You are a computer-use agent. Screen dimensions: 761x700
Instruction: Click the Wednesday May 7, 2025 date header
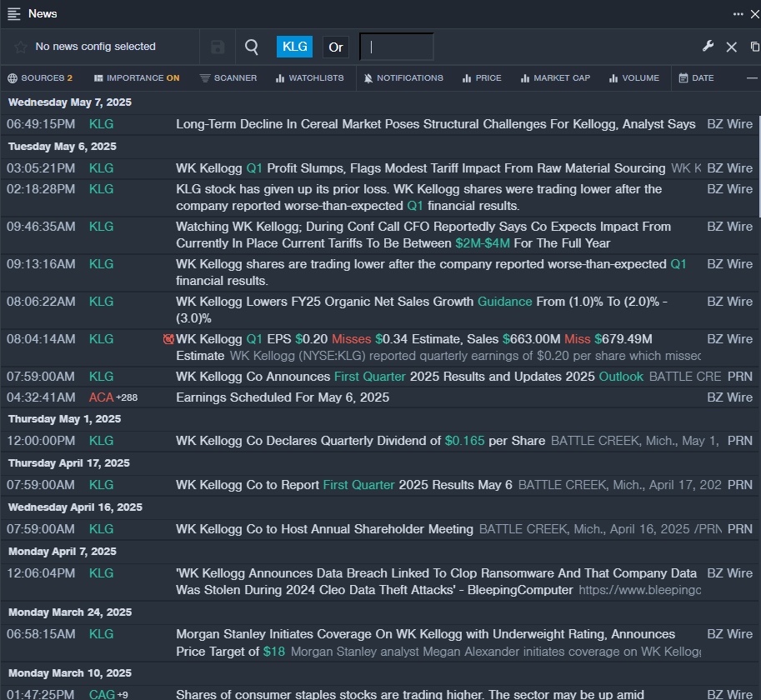(70, 102)
